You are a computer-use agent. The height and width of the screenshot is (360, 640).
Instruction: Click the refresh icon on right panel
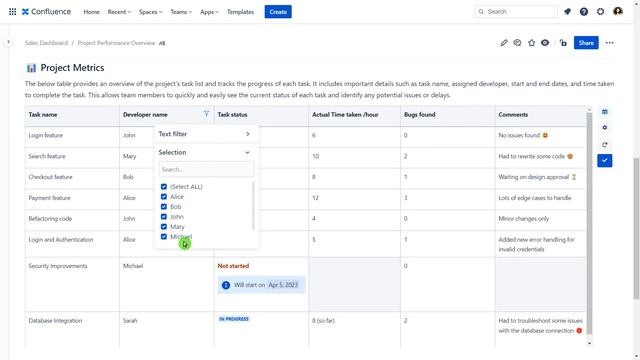(x=605, y=144)
